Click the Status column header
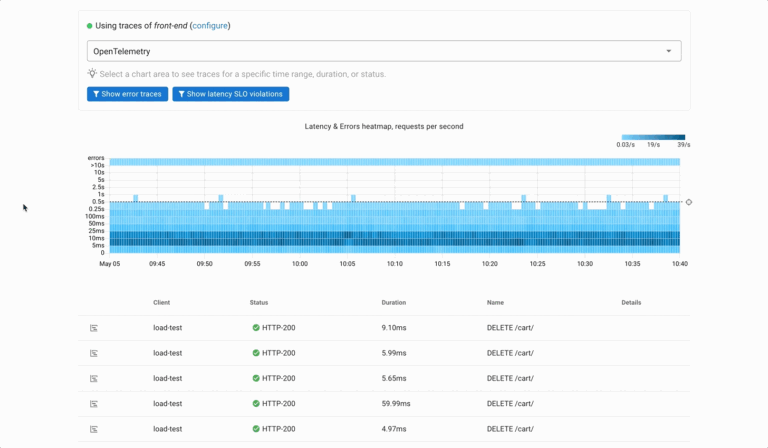 (x=260, y=302)
